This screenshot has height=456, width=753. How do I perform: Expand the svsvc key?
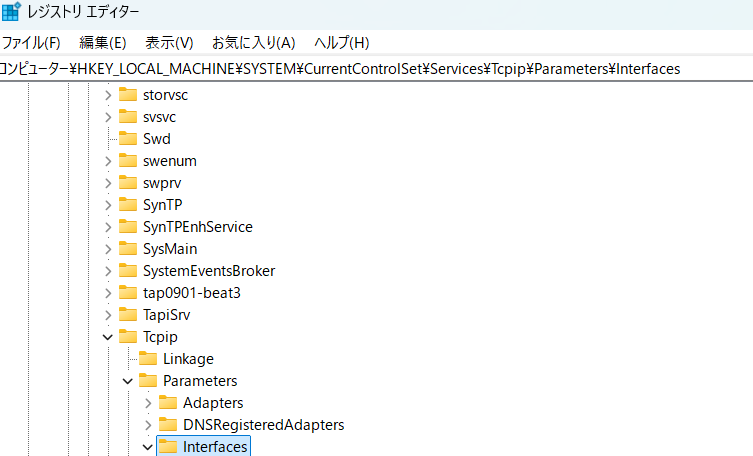(108, 117)
